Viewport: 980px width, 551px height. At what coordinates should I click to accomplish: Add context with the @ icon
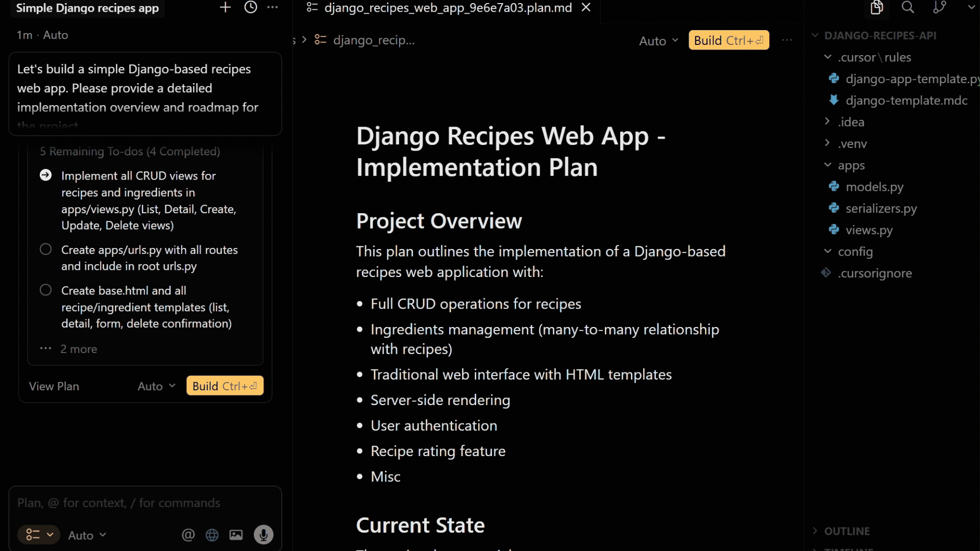188,535
